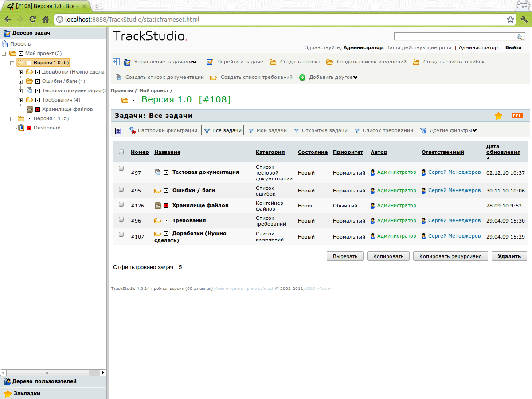The height and width of the screenshot is (399, 532).
Task: Click the Тестовая документация icon in table row #97
Action: coord(158,172)
